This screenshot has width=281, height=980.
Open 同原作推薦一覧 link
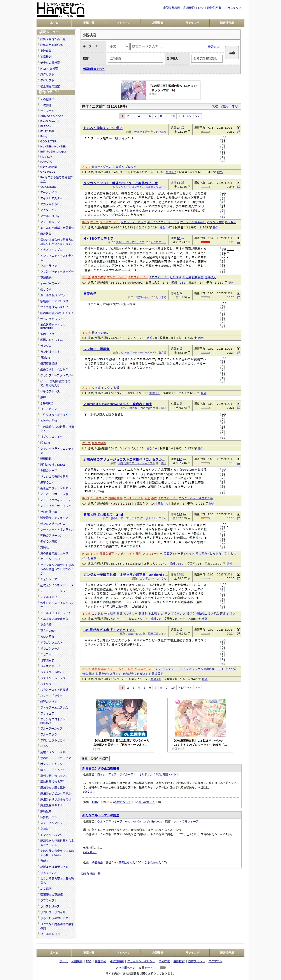pos(91,874)
